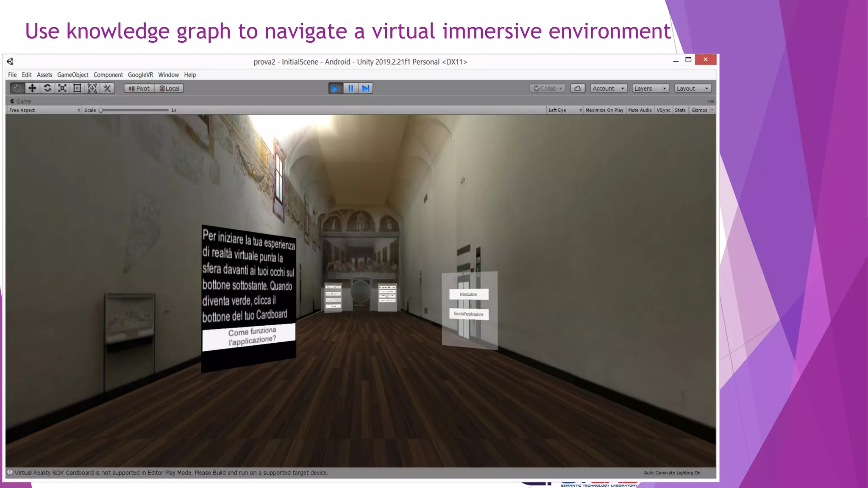Click 'Come funziona l'applicazione?' button
868x488 pixels.
tap(249, 337)
